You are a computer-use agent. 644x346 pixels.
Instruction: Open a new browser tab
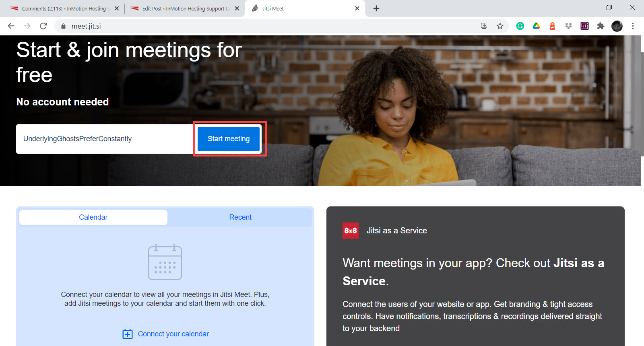click(x=376, y=8)
